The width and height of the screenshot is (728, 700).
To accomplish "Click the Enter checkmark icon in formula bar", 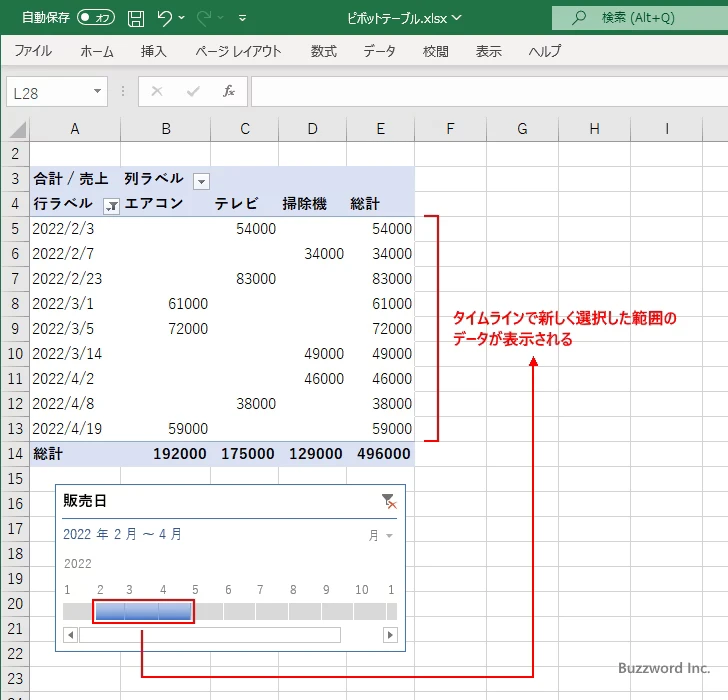I will tap(193, 91).
